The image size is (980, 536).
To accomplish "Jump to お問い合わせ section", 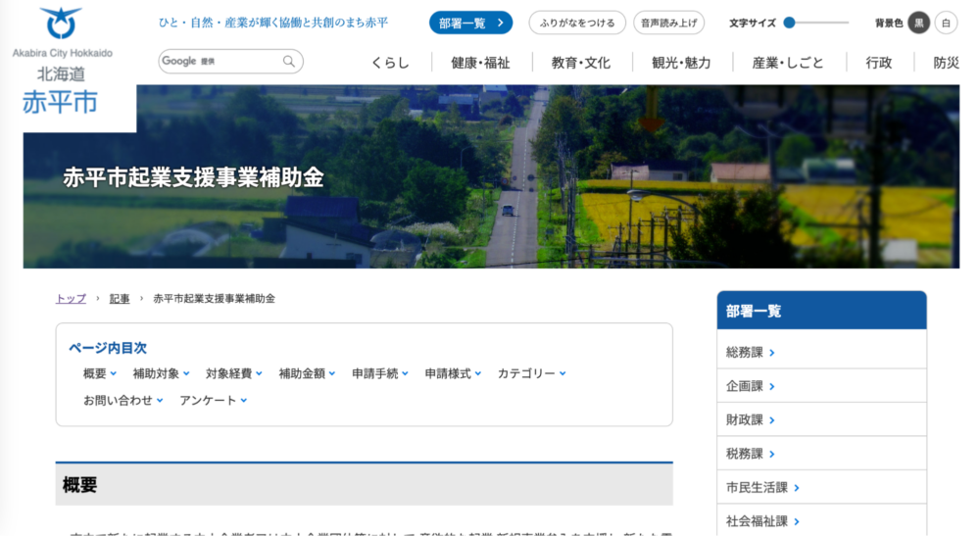I will (x=123, y=401).
